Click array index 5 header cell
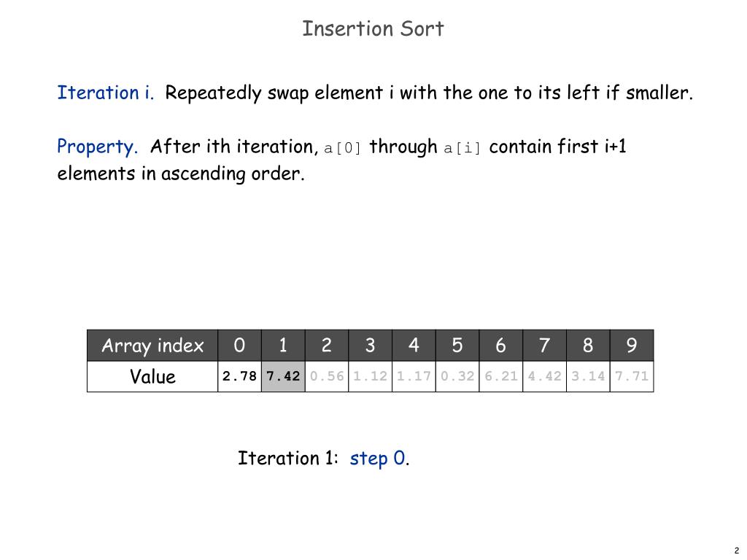Screen dimensions: 747x560 (x=457, y=345)
